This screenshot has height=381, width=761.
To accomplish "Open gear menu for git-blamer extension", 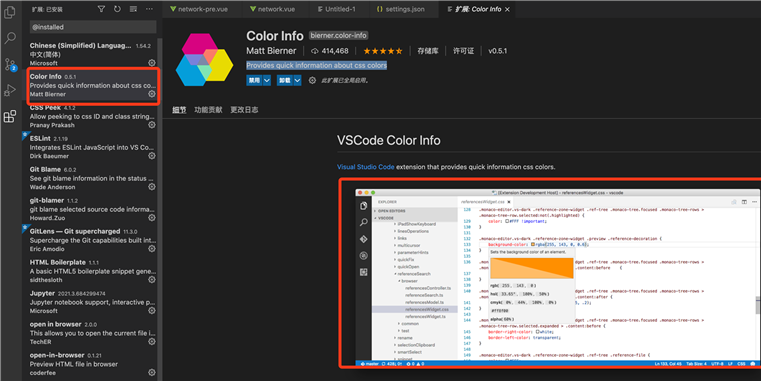I will (151, 217).
